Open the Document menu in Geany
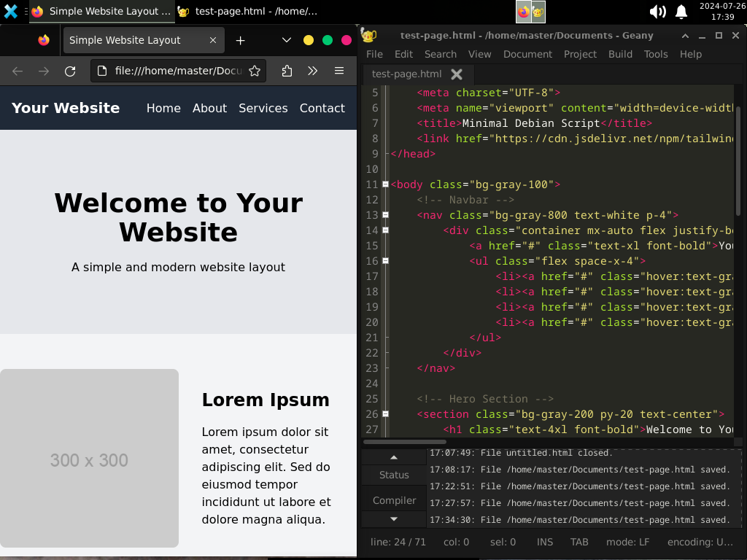Viewport: 747px width, 560px height. 527,54
